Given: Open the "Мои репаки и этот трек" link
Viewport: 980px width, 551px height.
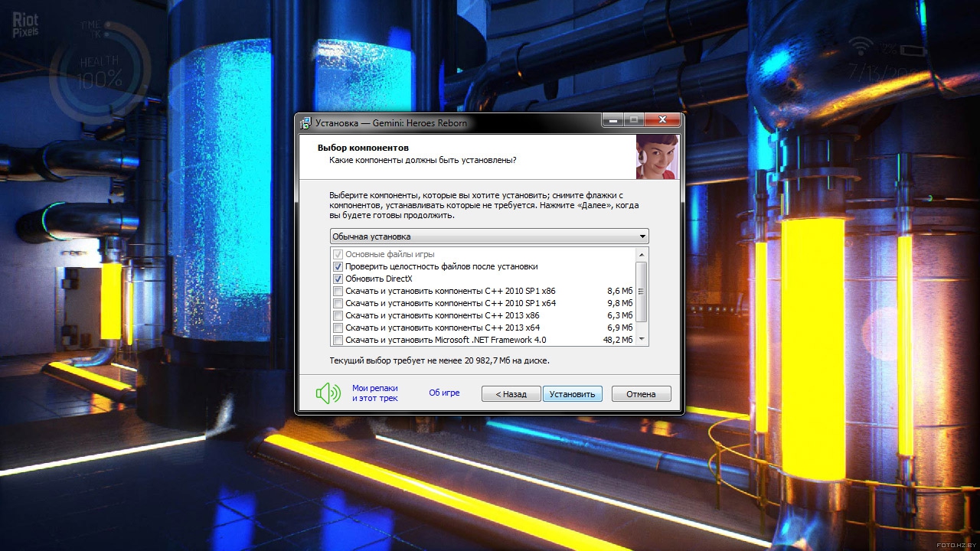Looking at the screenshot, I should tap(375, 393).
